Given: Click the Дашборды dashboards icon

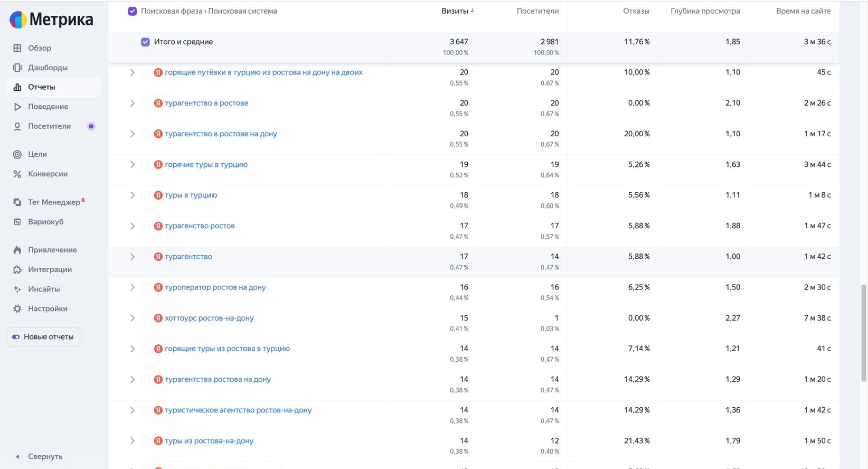Looking at the screenshot, I should (17, 68).
